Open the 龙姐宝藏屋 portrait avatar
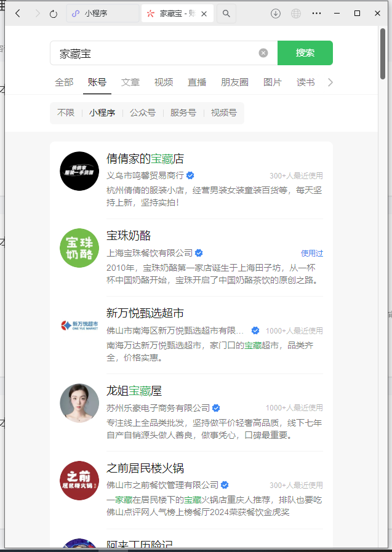Screen dimensions: 392x552 (79, 403)
